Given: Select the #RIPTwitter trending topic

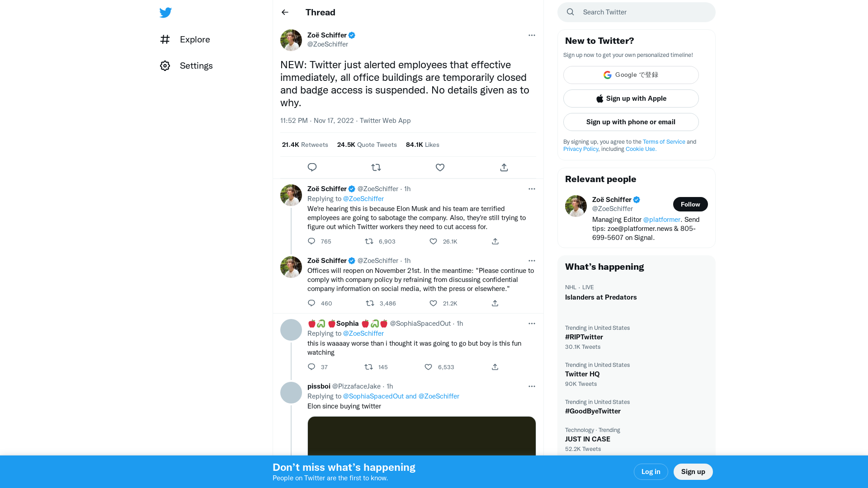Looking at the screenshot, I should (584, 337).
